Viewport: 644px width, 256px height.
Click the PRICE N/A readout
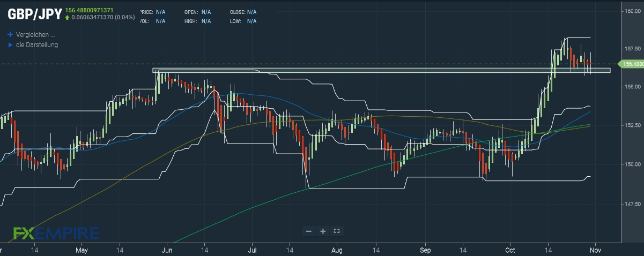click(x=153, y=12)
